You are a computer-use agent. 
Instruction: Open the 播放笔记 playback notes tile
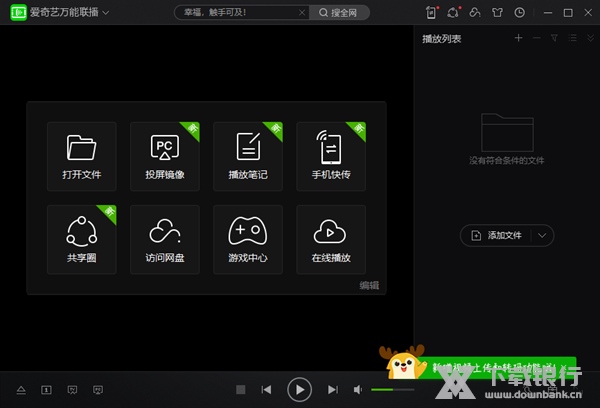pos(248,156)
